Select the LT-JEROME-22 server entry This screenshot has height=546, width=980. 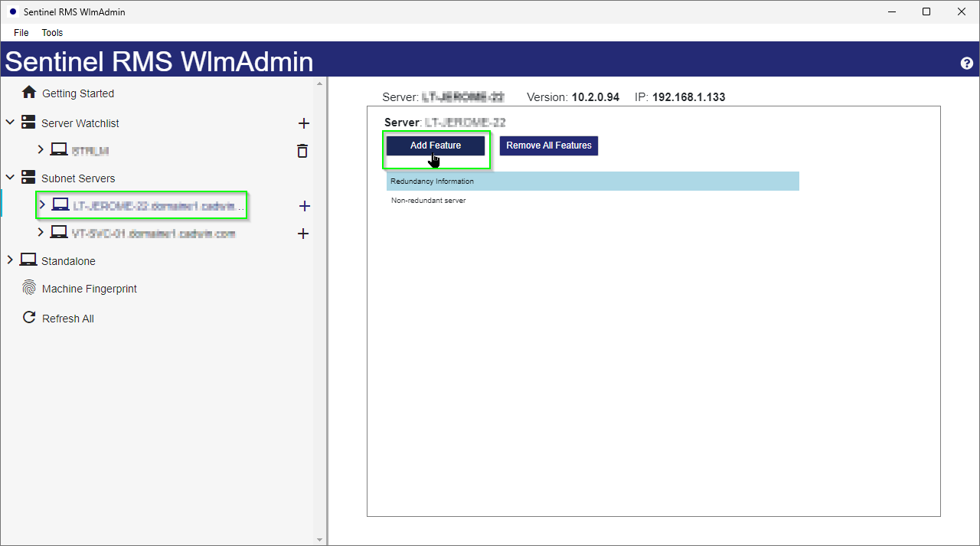click(x=159, y=205)
